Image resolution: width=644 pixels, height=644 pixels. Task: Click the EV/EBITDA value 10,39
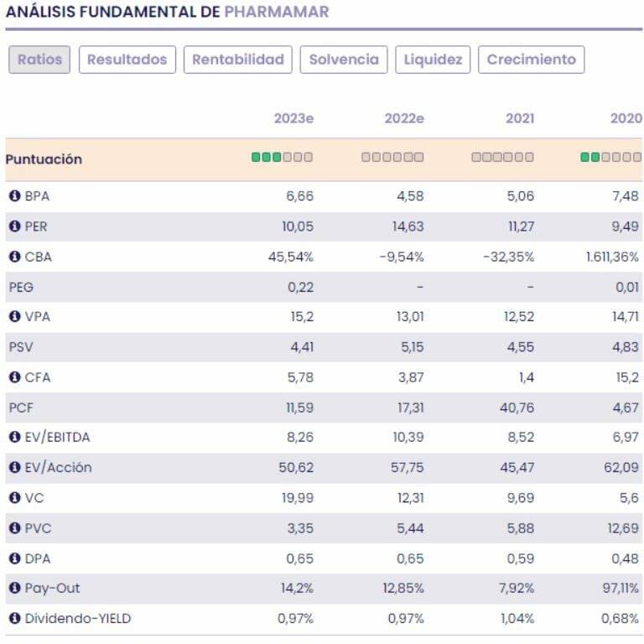(x=408, y=437)
